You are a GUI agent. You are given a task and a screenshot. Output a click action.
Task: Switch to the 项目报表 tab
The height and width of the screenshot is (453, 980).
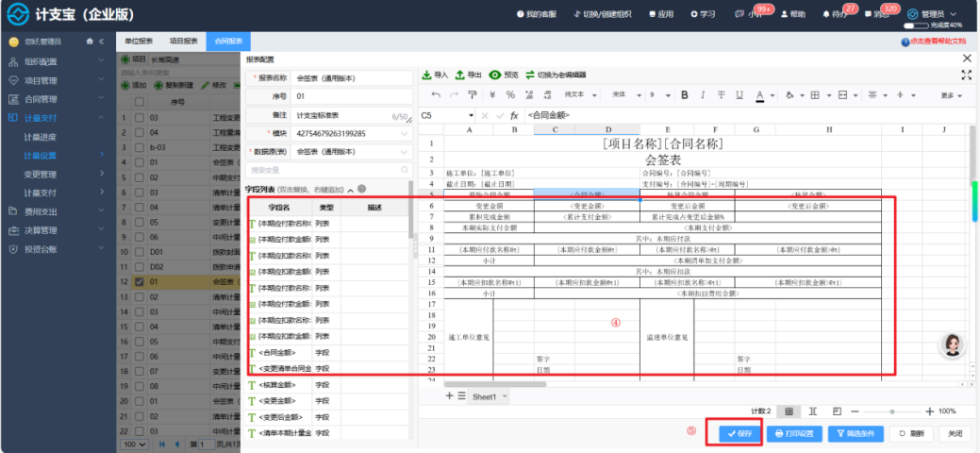pos(184,42)
